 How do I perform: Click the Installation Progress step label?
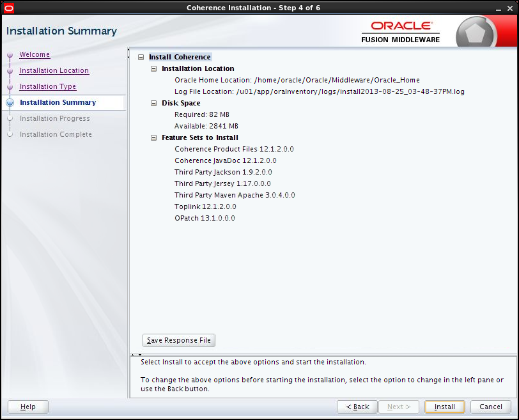click(x=54, y=118)
